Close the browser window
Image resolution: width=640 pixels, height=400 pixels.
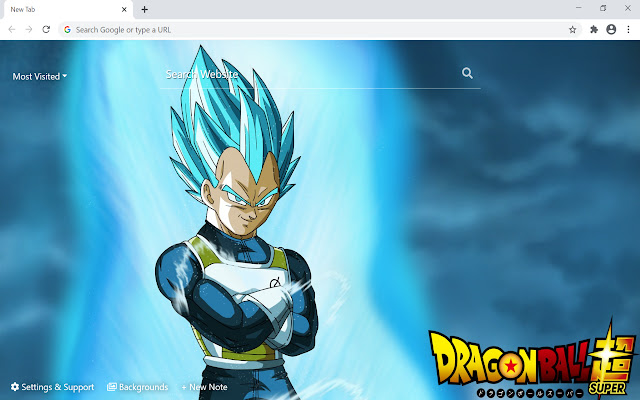coord(628,8)
